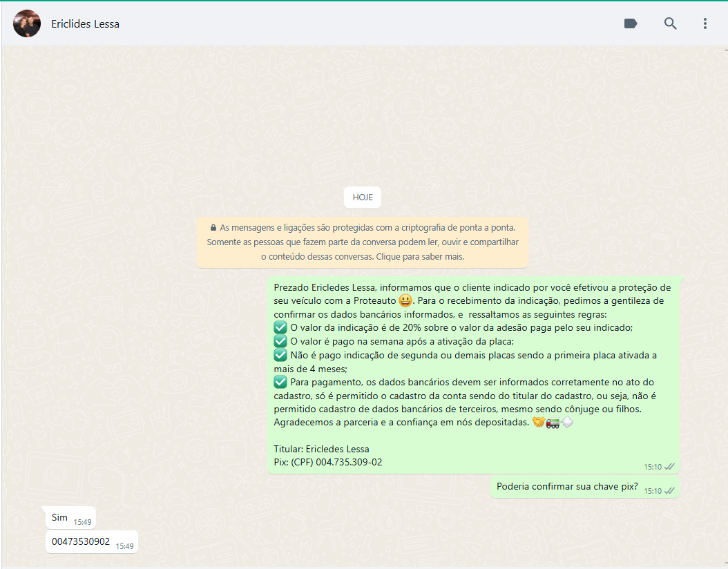Click check mark beside '20% sobre o valor'

click(280, 328)
